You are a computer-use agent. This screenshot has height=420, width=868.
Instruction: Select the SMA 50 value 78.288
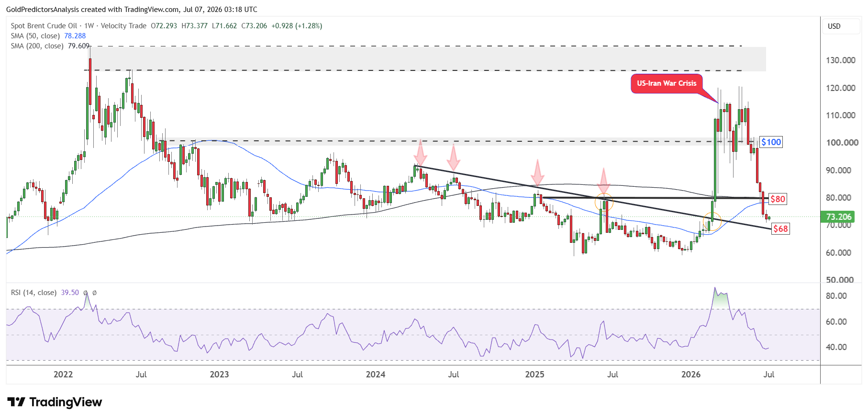click(x=75, y=36)
